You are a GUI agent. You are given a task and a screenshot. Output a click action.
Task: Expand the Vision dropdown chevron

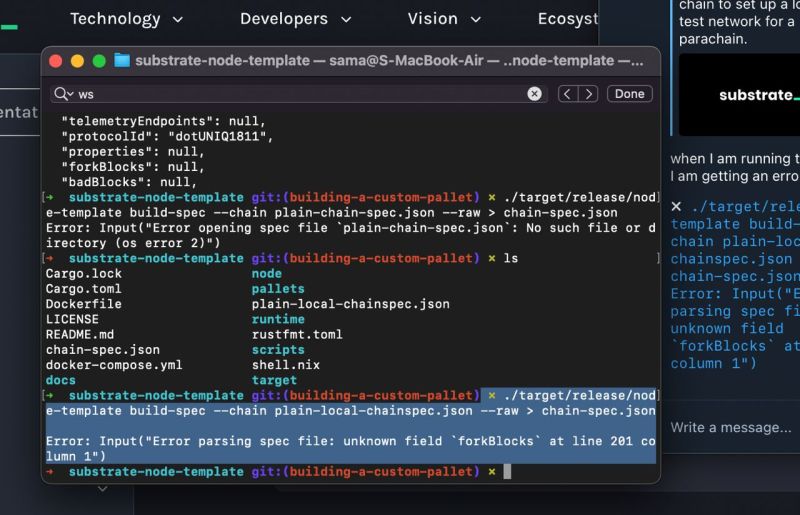476,20
